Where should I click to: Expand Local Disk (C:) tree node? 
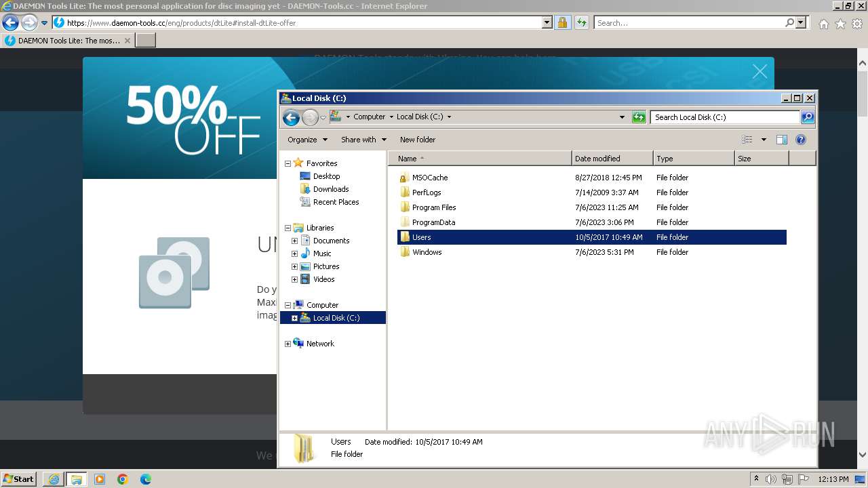tap(294, 318)
